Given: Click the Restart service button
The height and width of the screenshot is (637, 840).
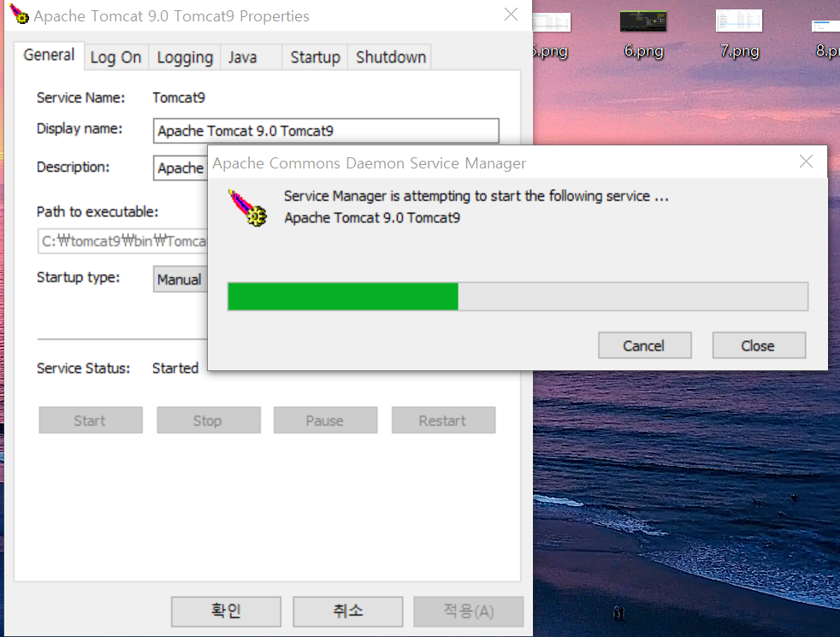Looking at the screenshot, I should point(443,420).
